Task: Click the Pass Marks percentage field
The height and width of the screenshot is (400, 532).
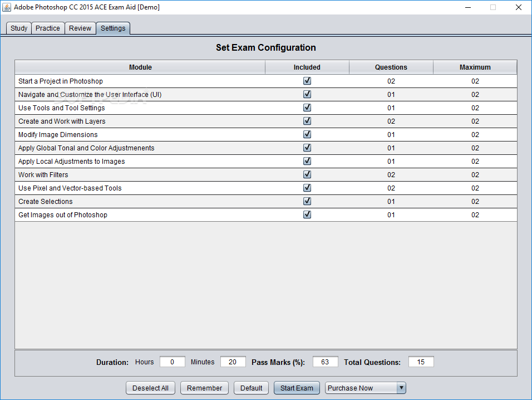Action: (325, 362)
